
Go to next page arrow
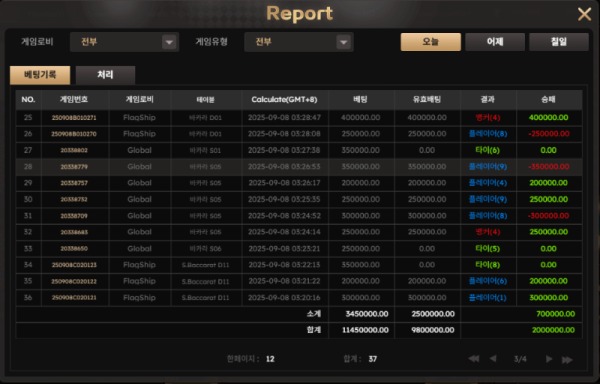click(549, 359)
